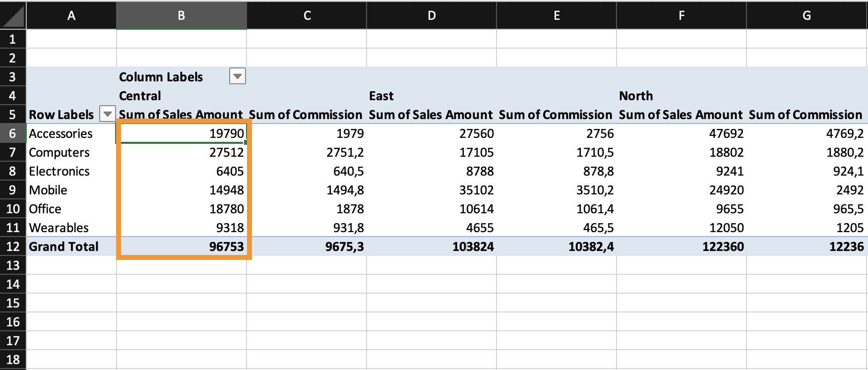The height and width of the screenshot is (370, 868).
Task: Click the select-all corner triangle
Action: pyautogui.click(x=13, y=16)
